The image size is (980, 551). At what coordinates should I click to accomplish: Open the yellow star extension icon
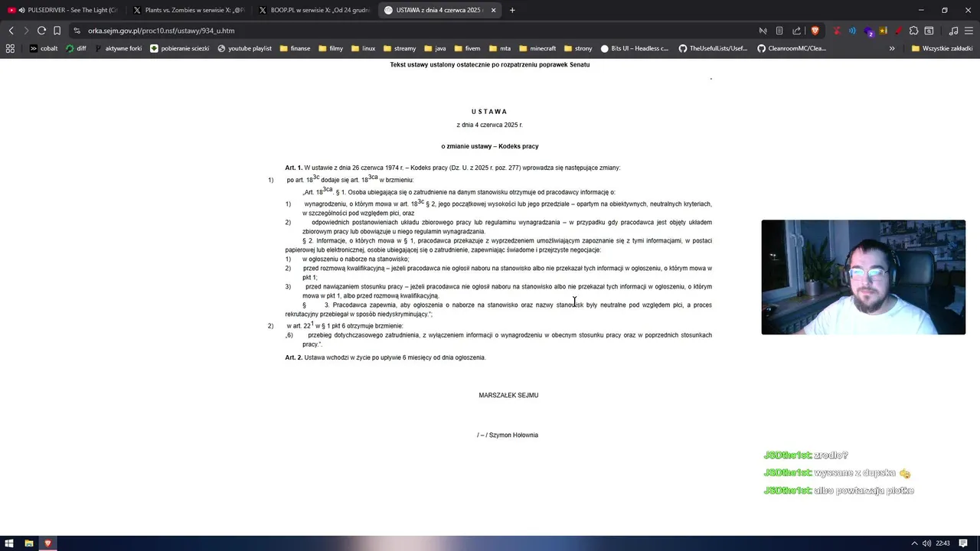883,31
